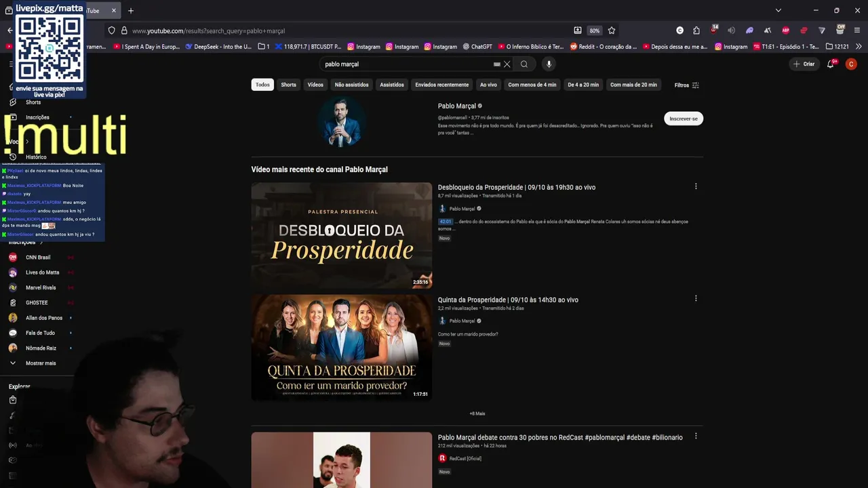Open the list all tabs dropdown arrow
Image resolution: width=868 pixels, height=488 pixels.
(x=778, y=10)
